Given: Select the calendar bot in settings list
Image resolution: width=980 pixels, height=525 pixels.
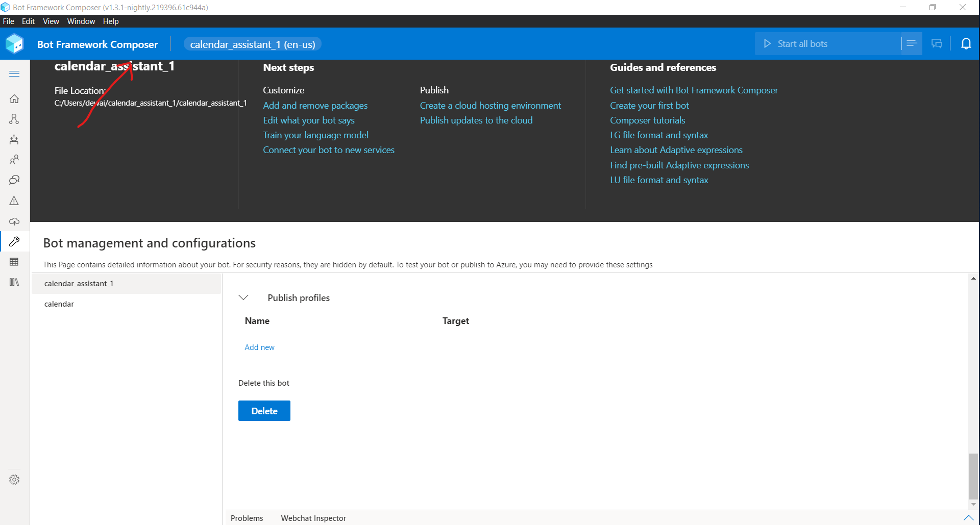Looking at the screenshot, I should (x=59, y=304).
